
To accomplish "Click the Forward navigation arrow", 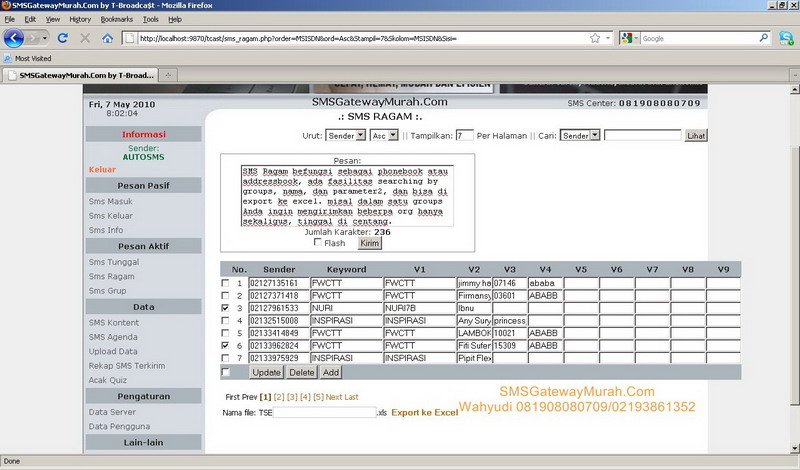I will 34,38.
